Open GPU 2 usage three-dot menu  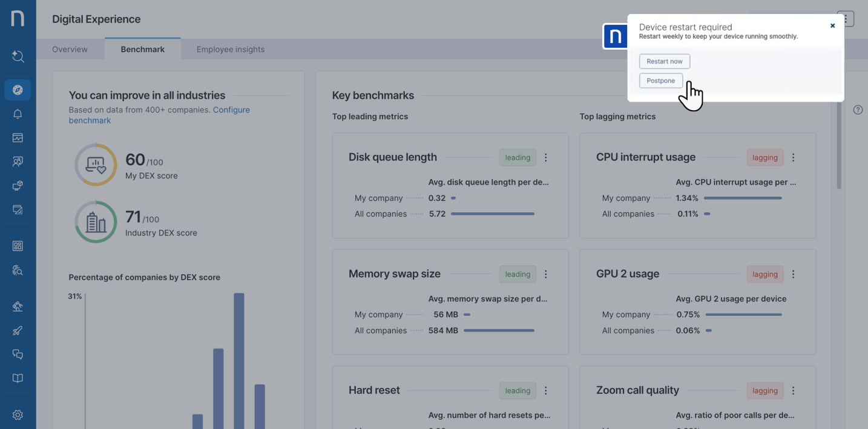tap(793, 274)
